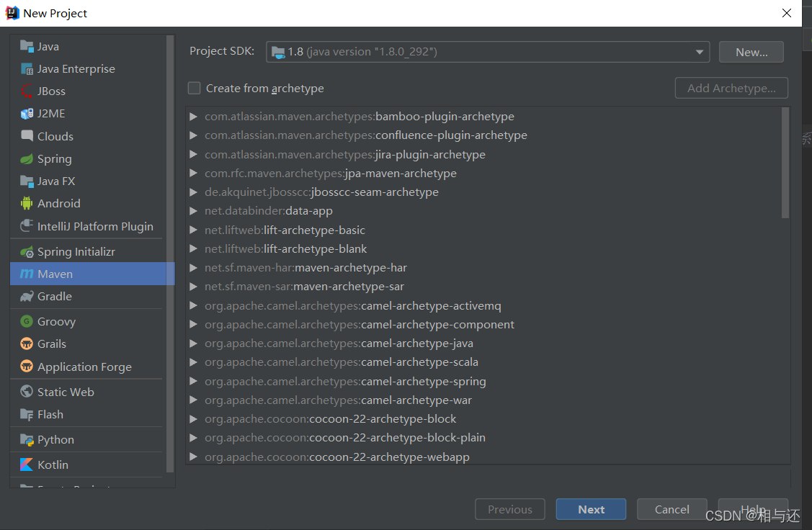This screenshot has height=530, width=812.
Task: Click the Kotlin icon
Action: coord(27,464)
